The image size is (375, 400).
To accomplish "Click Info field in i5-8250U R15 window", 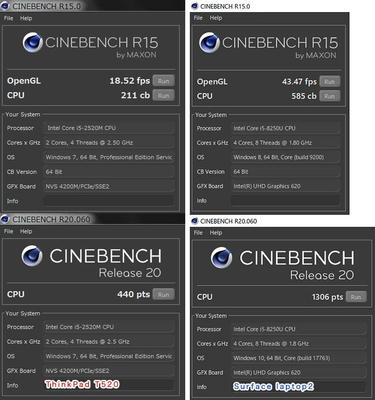I will click(x=286, y=201).
